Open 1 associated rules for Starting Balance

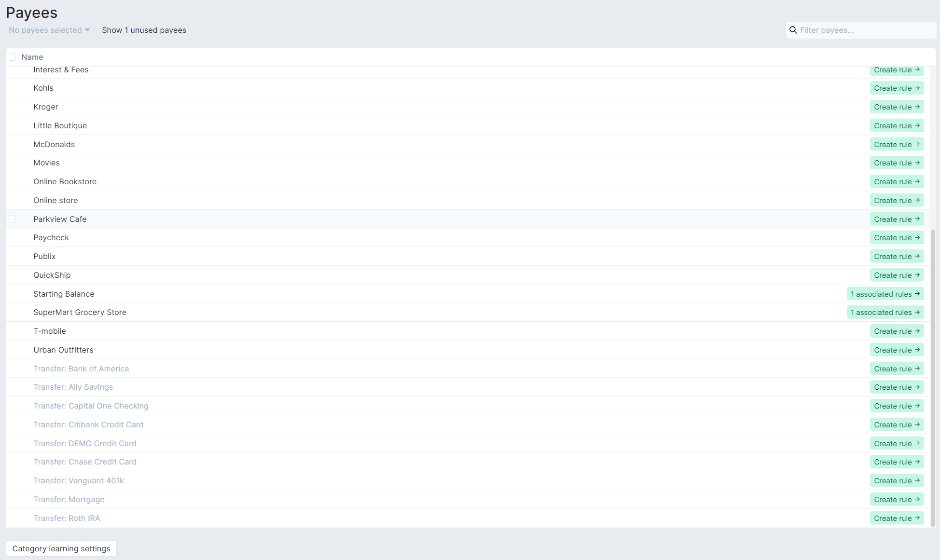point(885,293)
